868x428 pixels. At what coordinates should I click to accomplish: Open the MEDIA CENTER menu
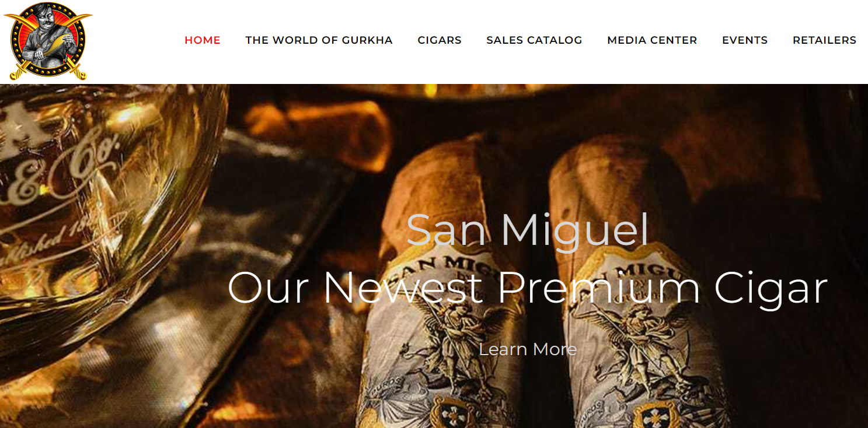pos(652,40)
